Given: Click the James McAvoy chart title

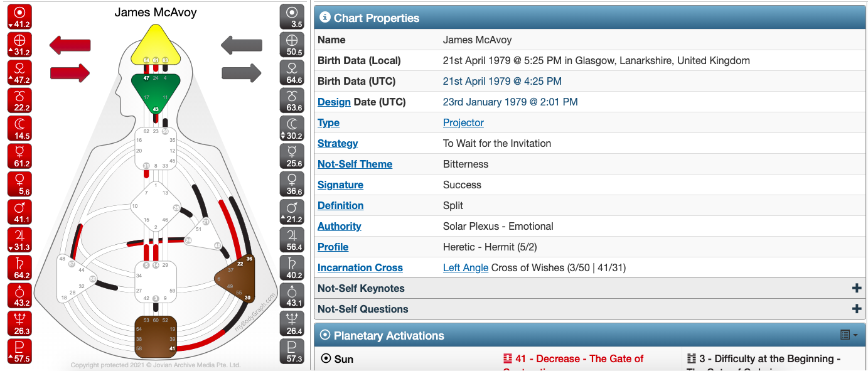Looking at the screenshot, I should [156, 12].
